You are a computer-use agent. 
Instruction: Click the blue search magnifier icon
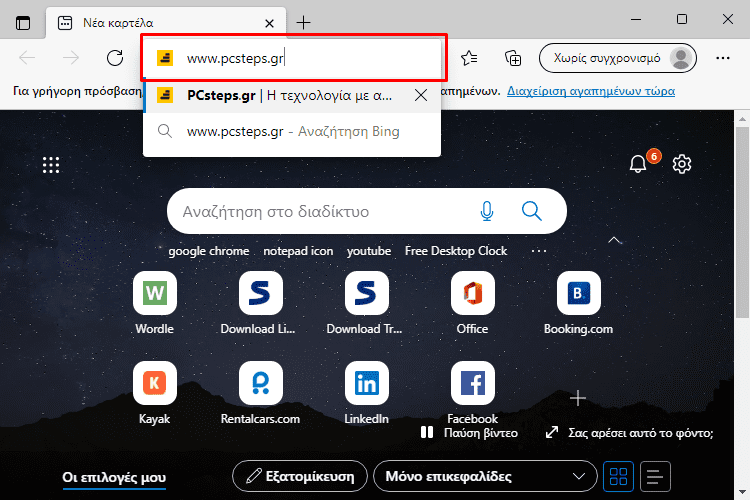click(531, 211)
